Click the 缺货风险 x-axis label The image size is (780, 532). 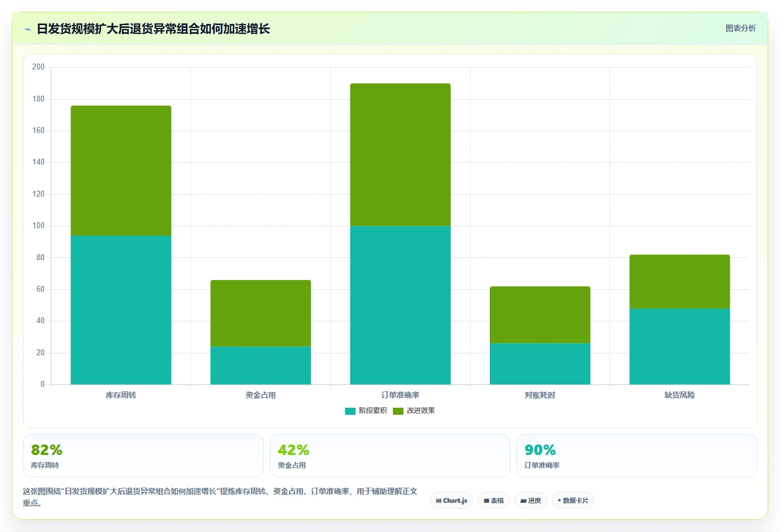680,395
